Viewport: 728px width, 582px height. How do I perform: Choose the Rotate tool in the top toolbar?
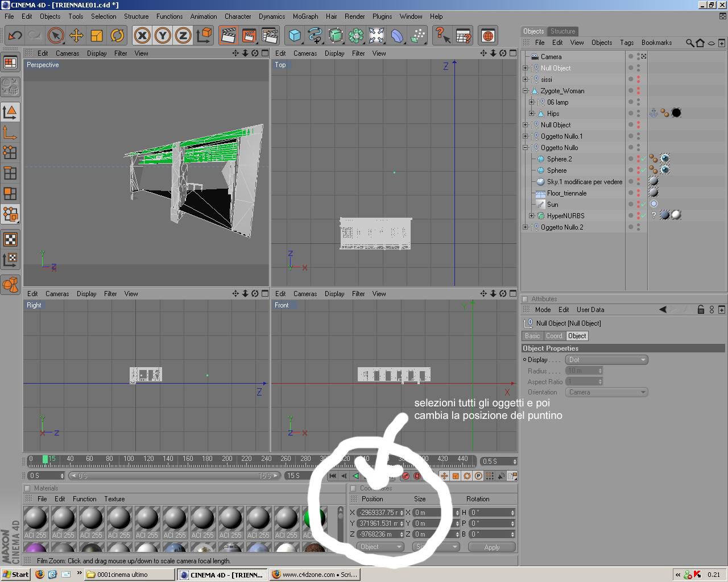(x=117, y=36)
